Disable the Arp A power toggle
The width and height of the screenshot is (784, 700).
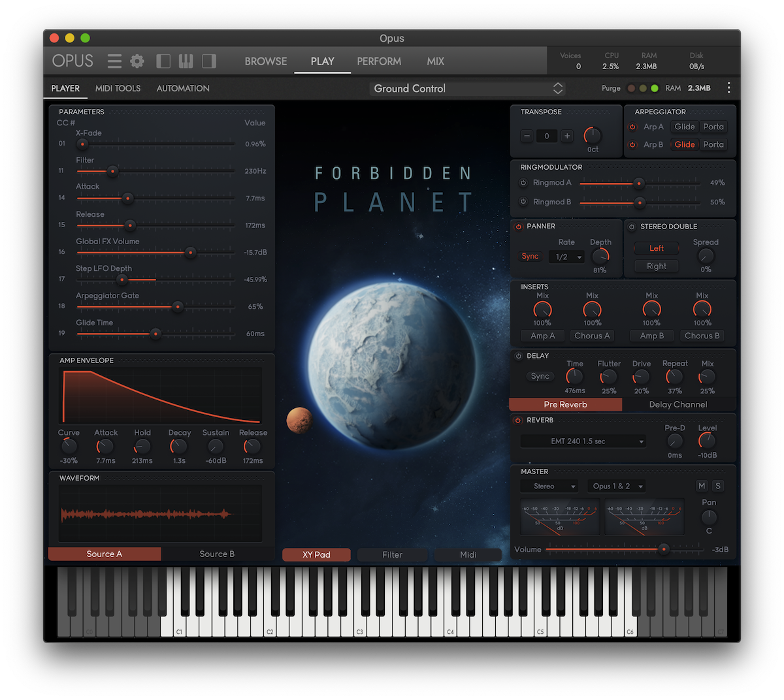click(x=632, y=127)
